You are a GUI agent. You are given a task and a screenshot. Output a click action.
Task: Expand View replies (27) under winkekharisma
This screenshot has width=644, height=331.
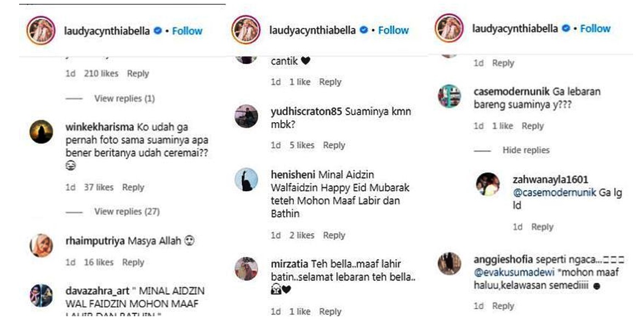pyautogui.click(x=127, y=212)
